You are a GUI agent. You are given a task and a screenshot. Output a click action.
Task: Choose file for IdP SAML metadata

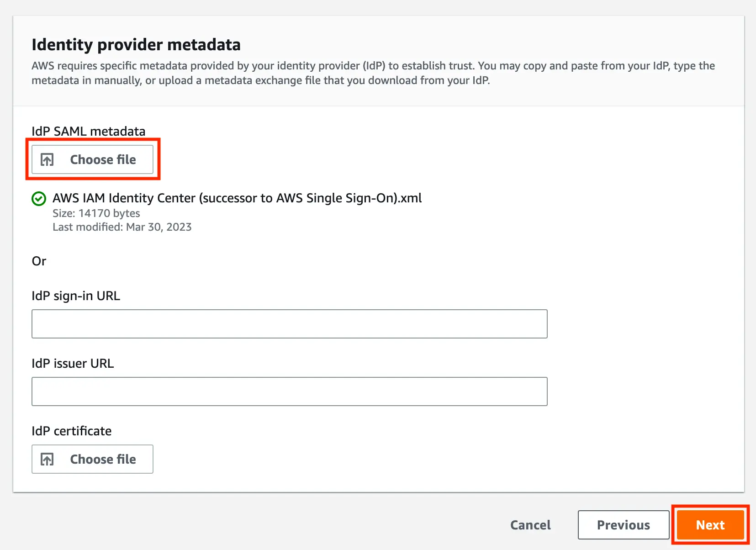92,159
